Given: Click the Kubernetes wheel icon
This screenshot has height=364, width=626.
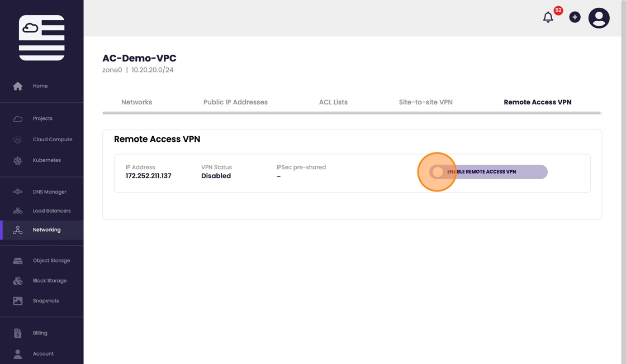Looking at the screenshot, I should [18, 161].
